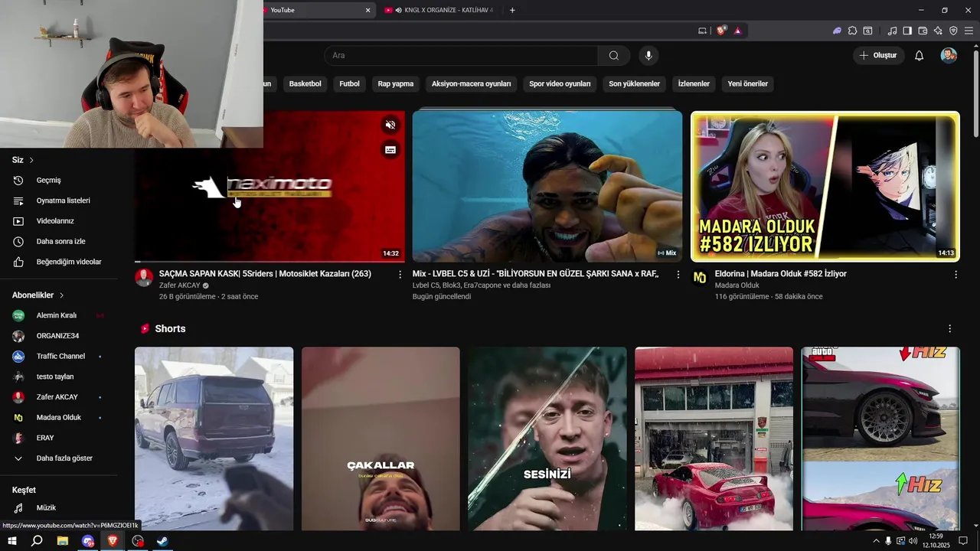Click the tab search icon in toolbar
The width and height of the screenshot is (980, 551).
point(867,31)
